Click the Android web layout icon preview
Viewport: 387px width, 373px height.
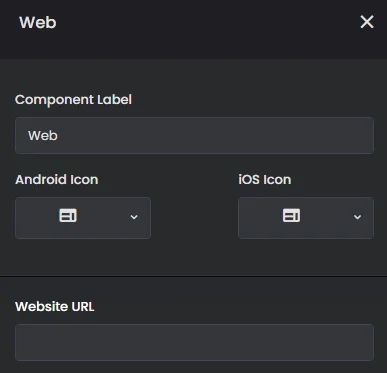[68, 216]
